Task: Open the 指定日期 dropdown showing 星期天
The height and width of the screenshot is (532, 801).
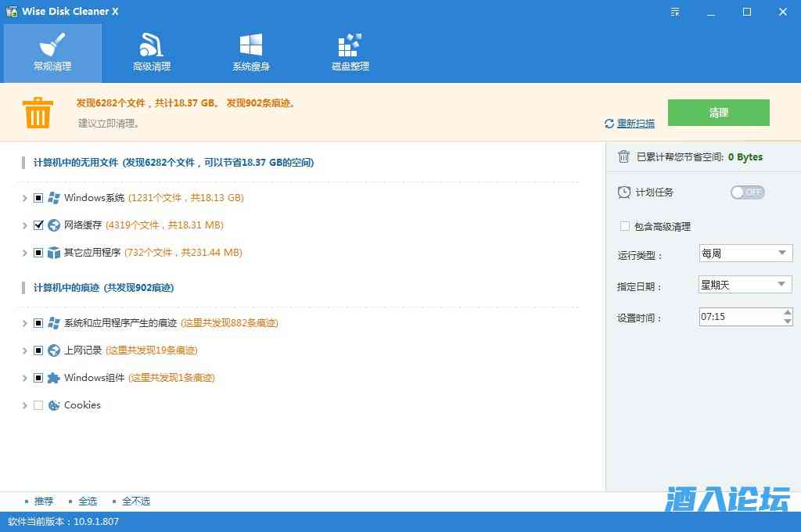Action: coord(745,285)
